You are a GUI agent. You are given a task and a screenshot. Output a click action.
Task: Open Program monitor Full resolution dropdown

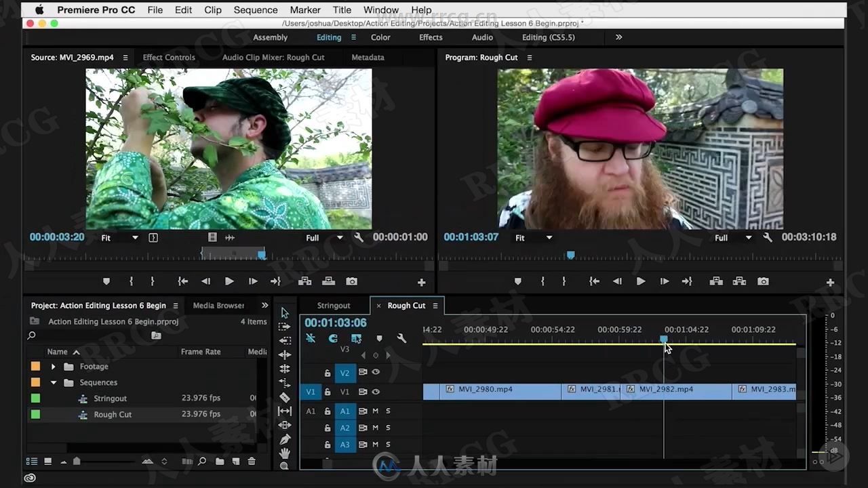click(x=733, y=238)
